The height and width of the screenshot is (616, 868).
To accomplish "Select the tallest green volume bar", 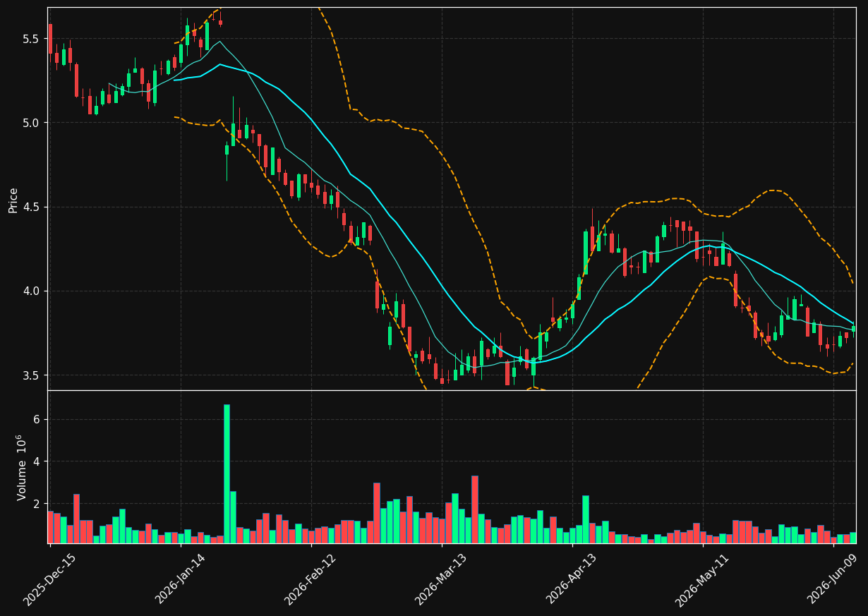I will click(227, 473).
